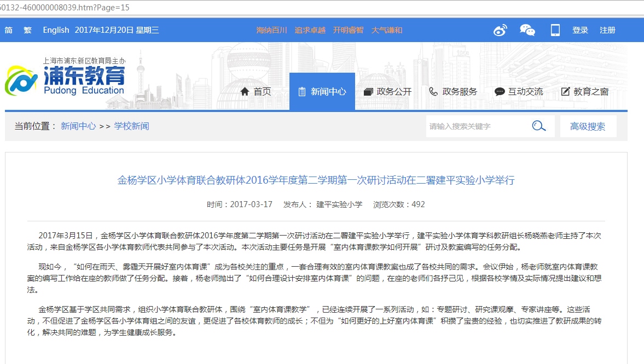This screenshot has width=644, height=364.
Task: Click 新闻中心 breadcrumb link
Action: (x=78, y=126)
